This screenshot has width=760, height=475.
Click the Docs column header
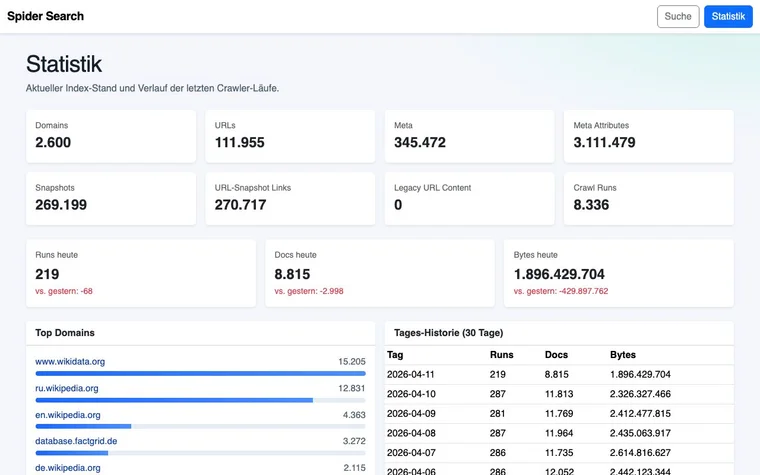(x=556, y=355)
